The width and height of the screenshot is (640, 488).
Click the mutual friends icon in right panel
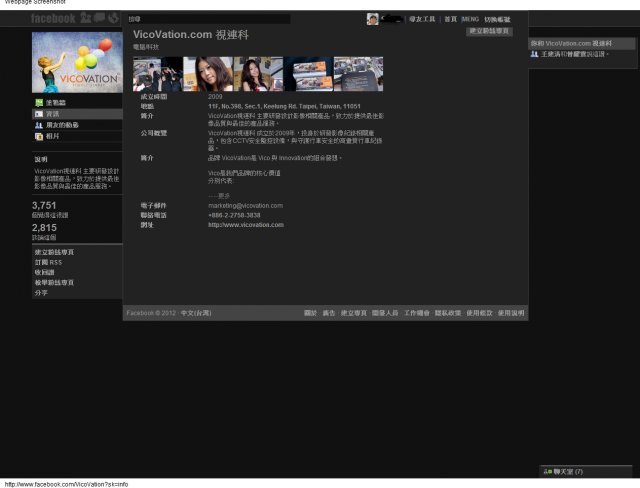[534, 54]
